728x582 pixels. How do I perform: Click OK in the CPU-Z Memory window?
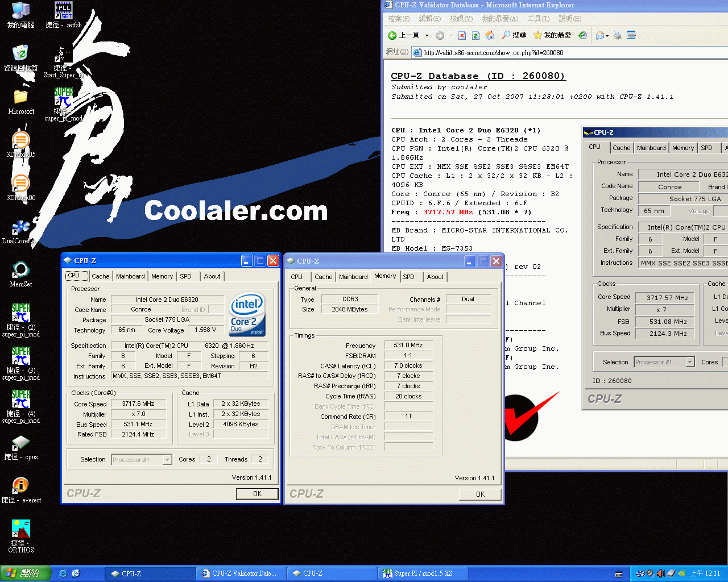(480, 494)
